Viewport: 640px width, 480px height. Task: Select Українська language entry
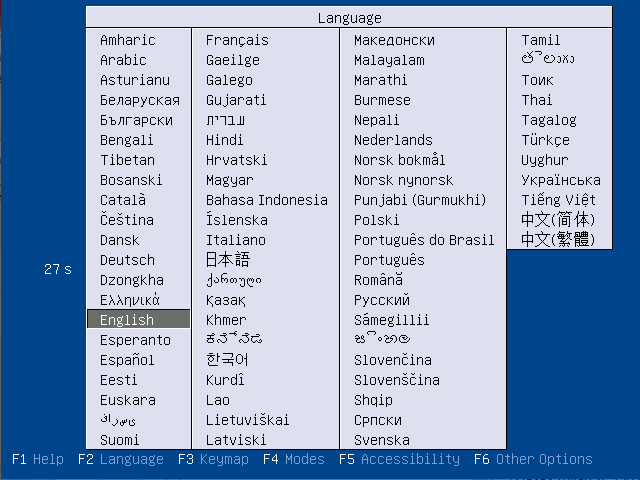click(x=561, y=180)
